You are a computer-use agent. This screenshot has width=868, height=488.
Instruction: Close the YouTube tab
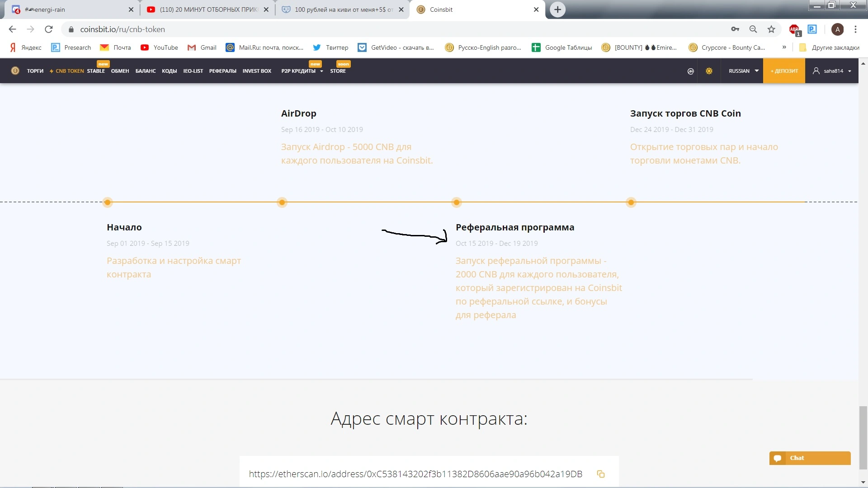coord(266,9)
